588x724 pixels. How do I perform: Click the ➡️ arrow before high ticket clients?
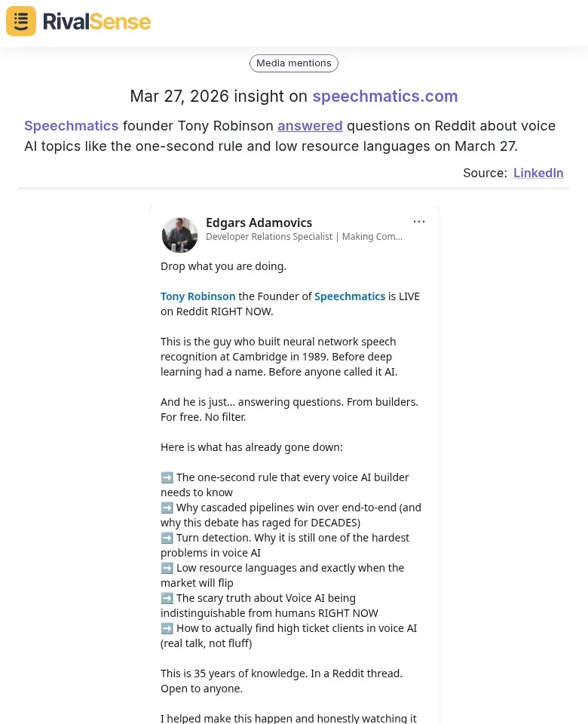click(x=167, y=627)
